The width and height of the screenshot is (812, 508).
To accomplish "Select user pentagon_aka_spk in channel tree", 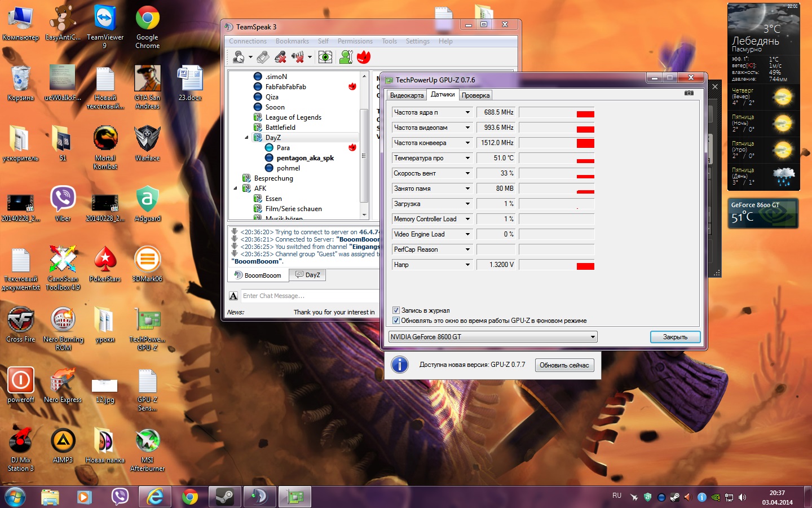I will (x=305, y=158).
